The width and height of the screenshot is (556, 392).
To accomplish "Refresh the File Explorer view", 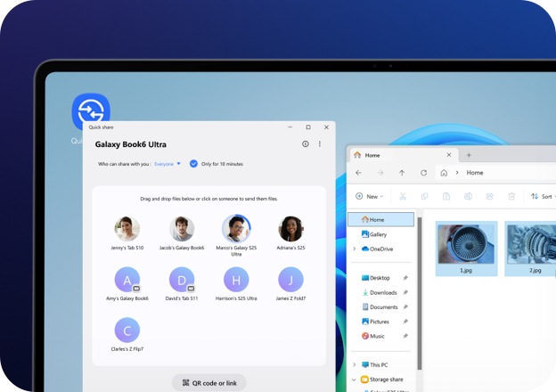I will [423, 173].
